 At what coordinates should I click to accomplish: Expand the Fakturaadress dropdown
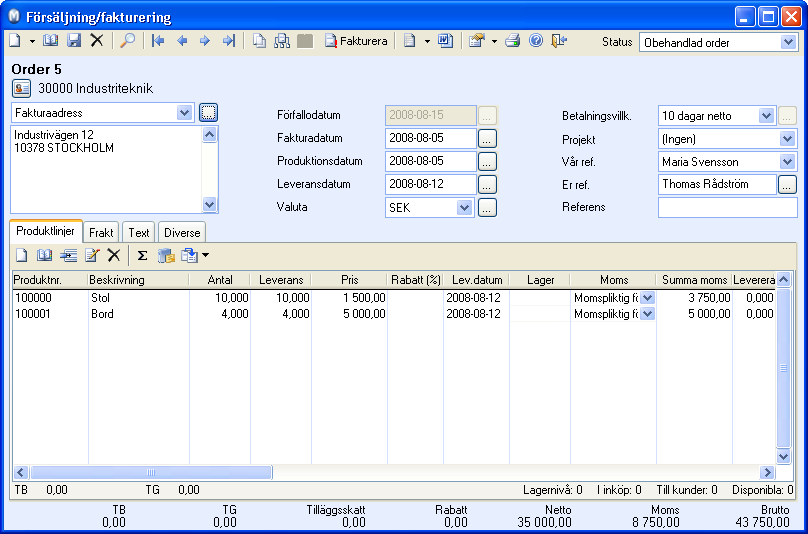click(184, 113)
